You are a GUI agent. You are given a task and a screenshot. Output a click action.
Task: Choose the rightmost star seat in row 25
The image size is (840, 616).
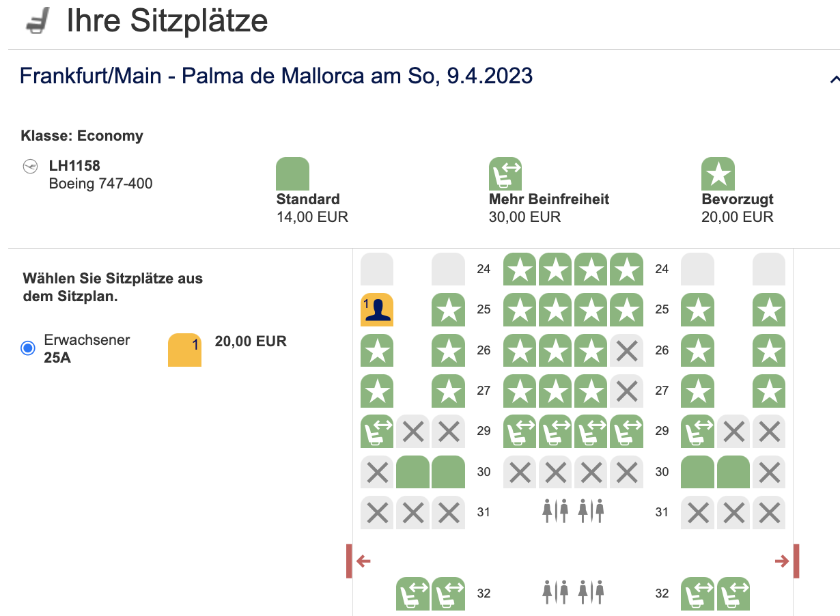tap(769, 309)
